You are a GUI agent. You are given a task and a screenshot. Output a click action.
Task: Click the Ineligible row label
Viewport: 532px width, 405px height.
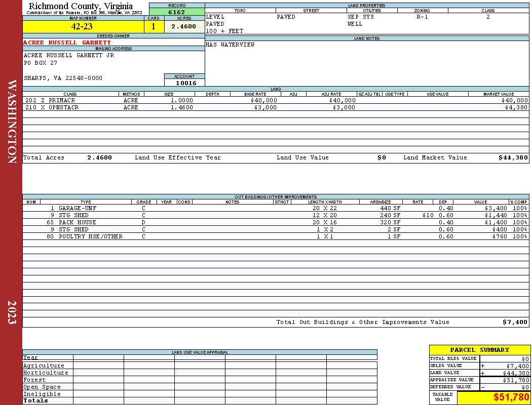[42, 394]
